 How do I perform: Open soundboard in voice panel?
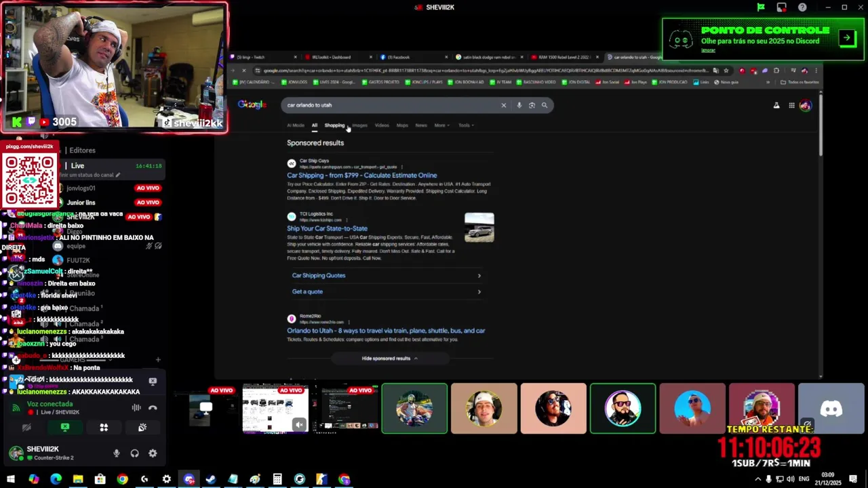pyautogui.click(x=142, y=428)
